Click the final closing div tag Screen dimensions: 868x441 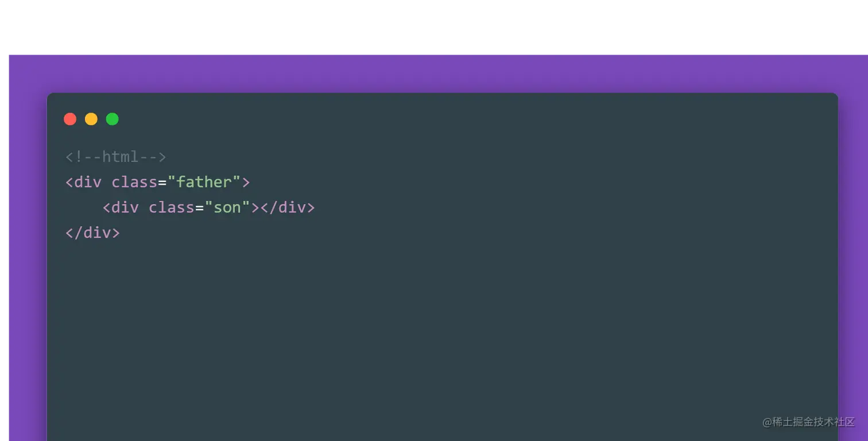click(x=93, y=233)
